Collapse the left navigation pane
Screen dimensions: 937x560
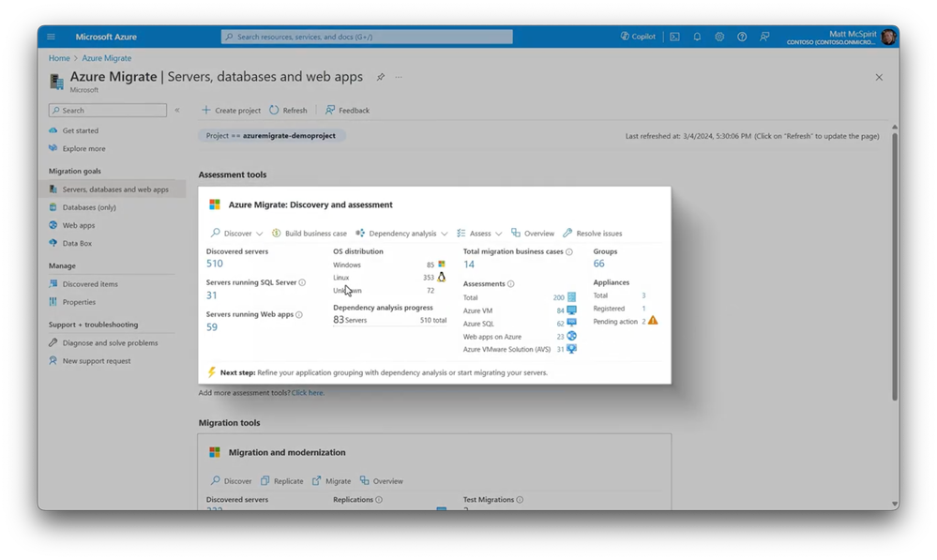177,110
